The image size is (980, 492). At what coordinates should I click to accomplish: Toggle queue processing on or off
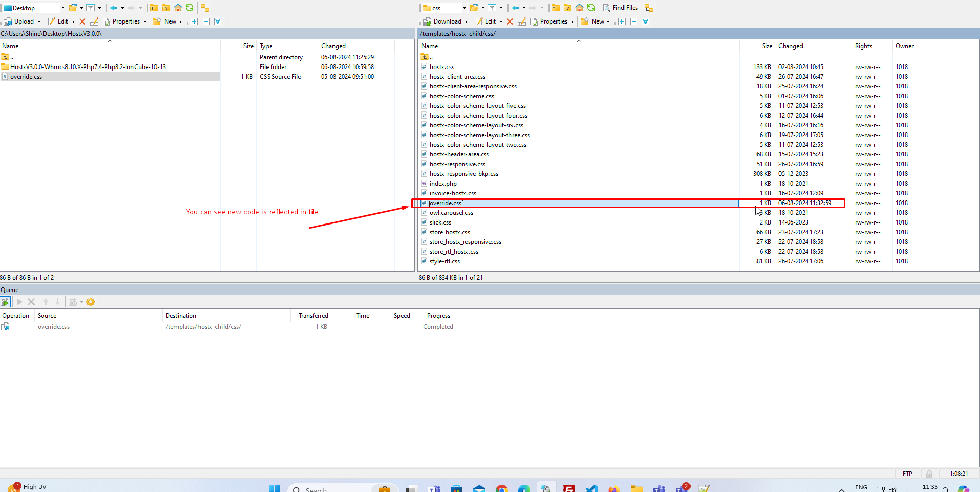coord(5,302)
